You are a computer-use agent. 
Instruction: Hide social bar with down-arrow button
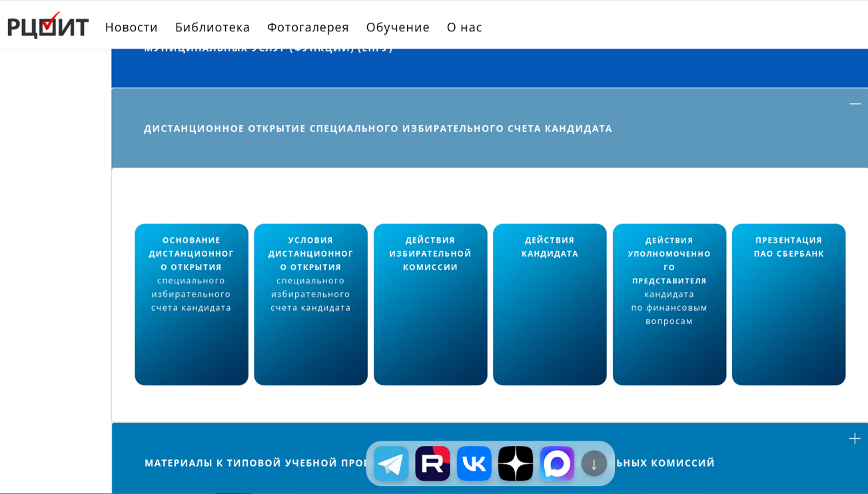click(594, 463)
